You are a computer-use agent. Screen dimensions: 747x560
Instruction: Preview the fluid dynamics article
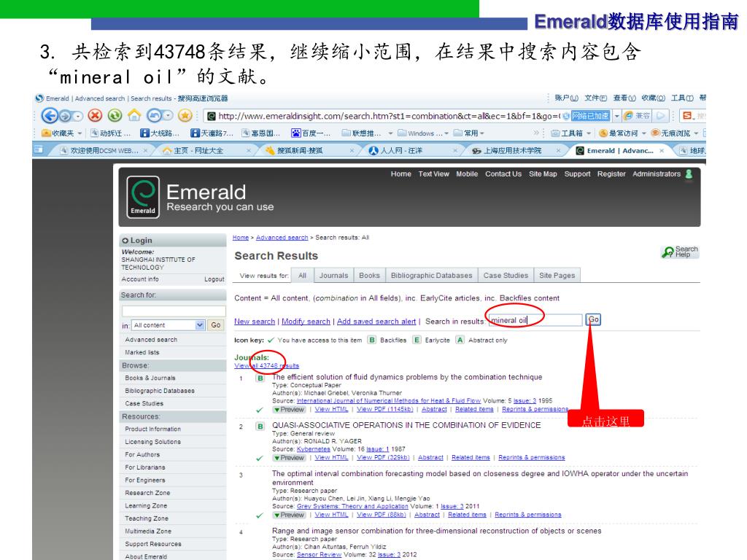pos(289,410)
